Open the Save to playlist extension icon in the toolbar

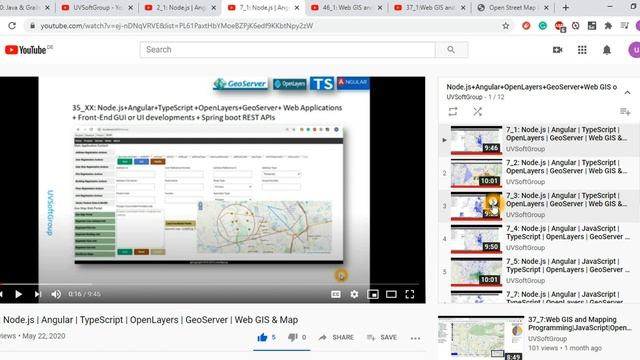[x=624, y=26]
